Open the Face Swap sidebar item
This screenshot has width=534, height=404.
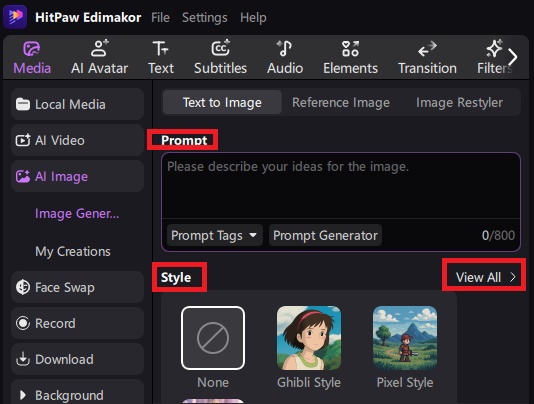77,287
